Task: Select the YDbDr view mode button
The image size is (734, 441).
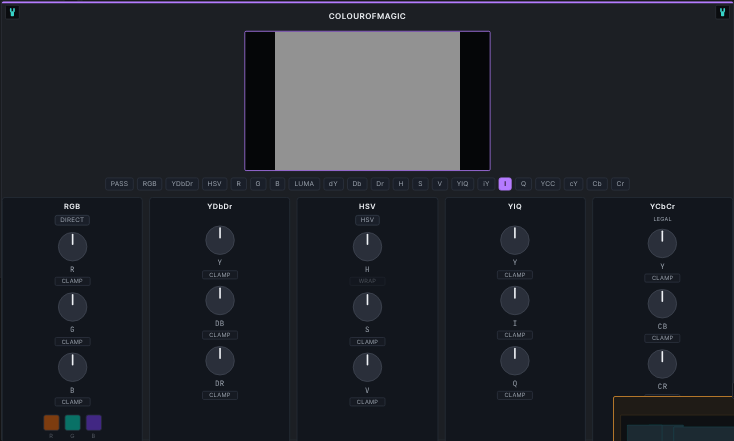Action: [182, 184]
